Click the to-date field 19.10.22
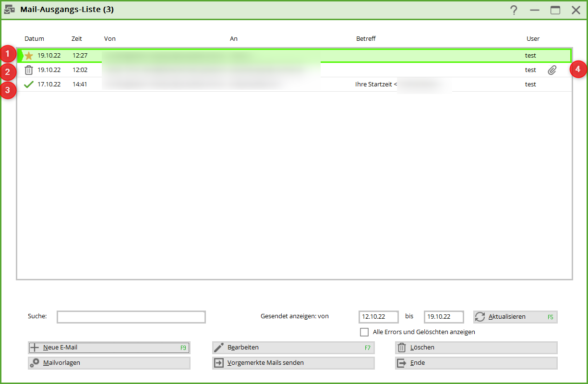This screenshot has width=588, height=384. [444, 317]
